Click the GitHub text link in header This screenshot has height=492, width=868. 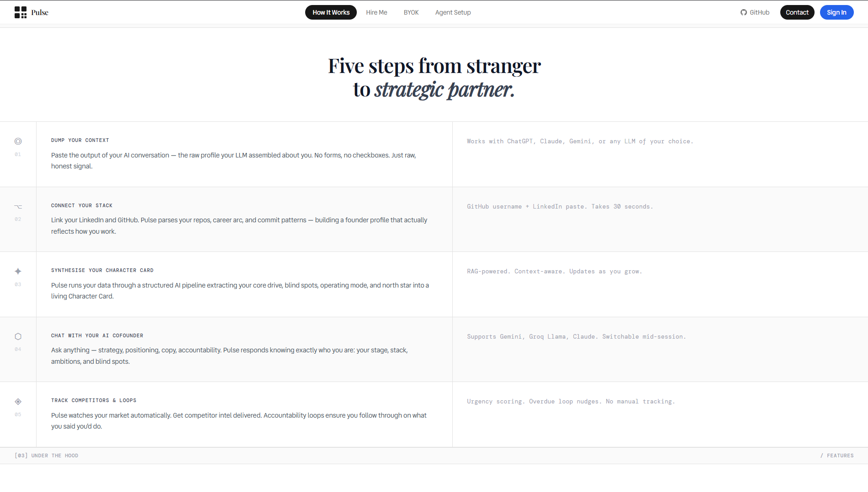[x=759, y=12]
